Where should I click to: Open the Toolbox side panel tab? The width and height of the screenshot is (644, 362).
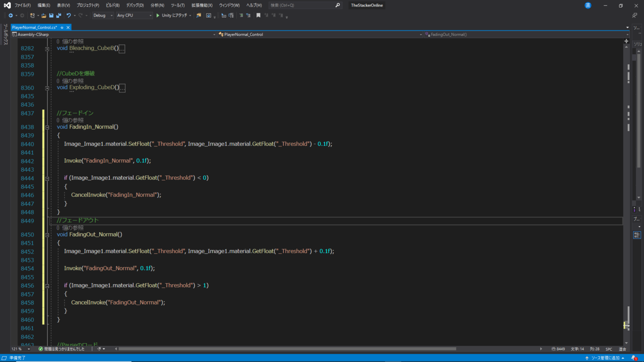tap(5, 35)
